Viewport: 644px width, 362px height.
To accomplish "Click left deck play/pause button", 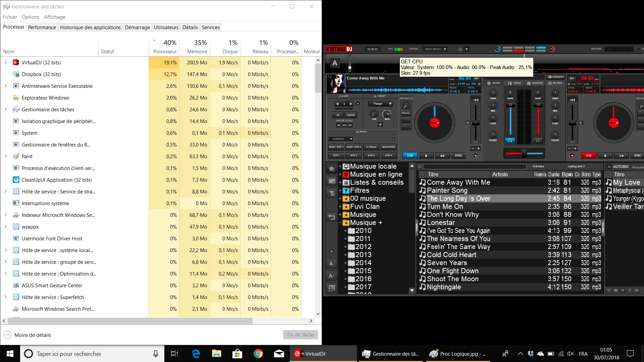I will point(442,156).
